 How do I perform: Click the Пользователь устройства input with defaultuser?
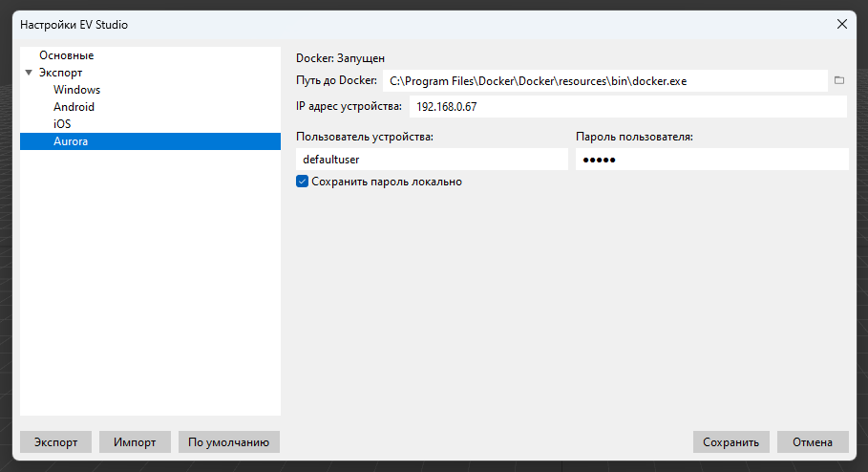coord(432,160)
